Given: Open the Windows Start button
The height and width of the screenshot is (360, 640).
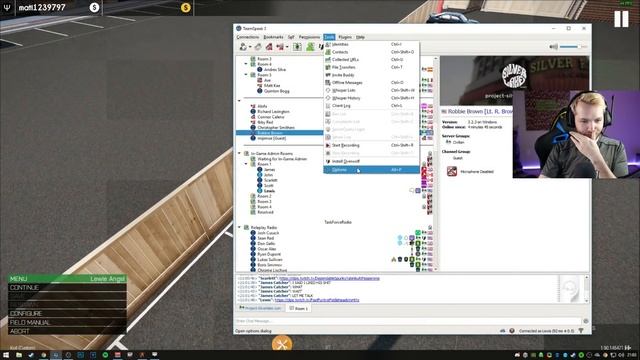Looking at the screenshot, I should tap(6, 355).
